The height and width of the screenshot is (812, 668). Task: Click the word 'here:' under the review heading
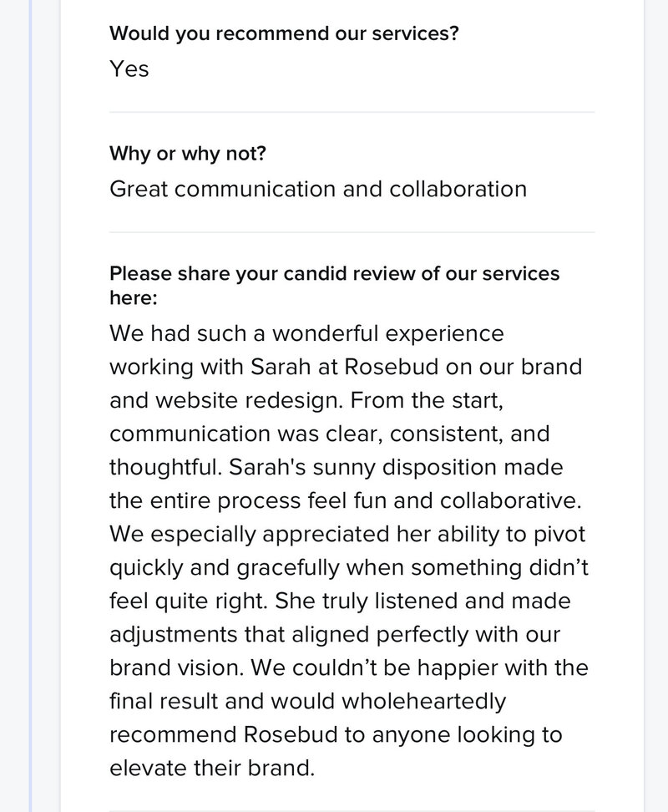point(134,298)
